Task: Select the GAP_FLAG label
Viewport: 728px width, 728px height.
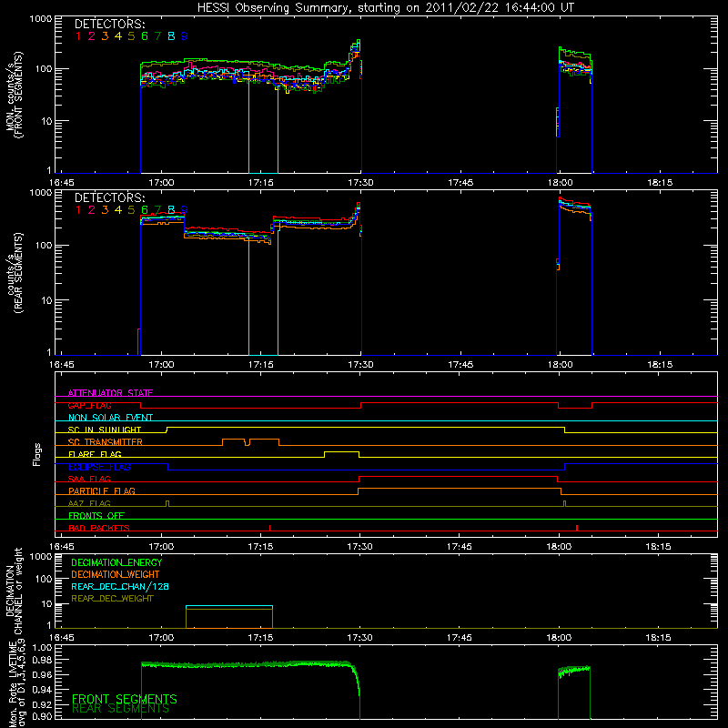Action: coord(89,405)
